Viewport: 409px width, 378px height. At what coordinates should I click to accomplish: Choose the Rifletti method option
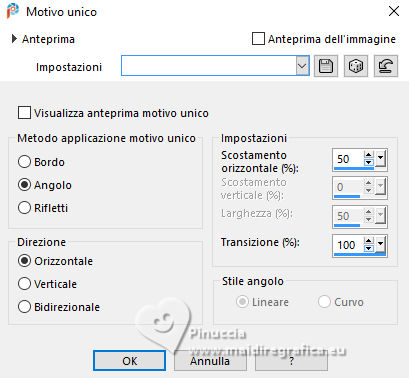[24, 208]
